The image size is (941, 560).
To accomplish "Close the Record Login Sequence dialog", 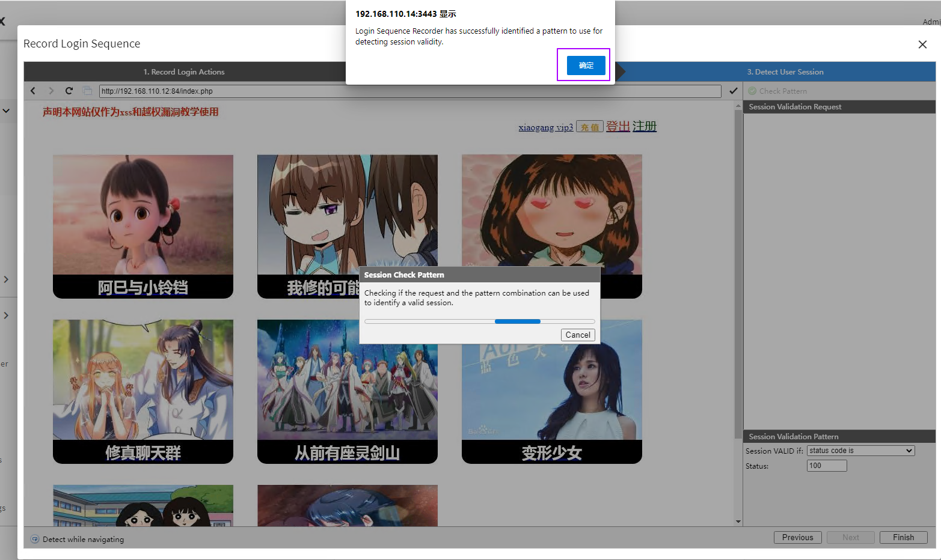I will tap(922, 44).
